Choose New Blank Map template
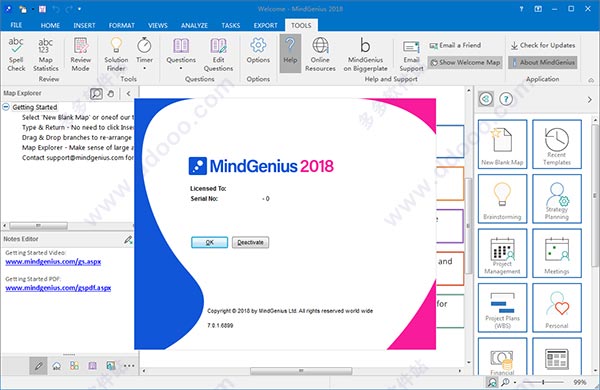 (502, 144)
